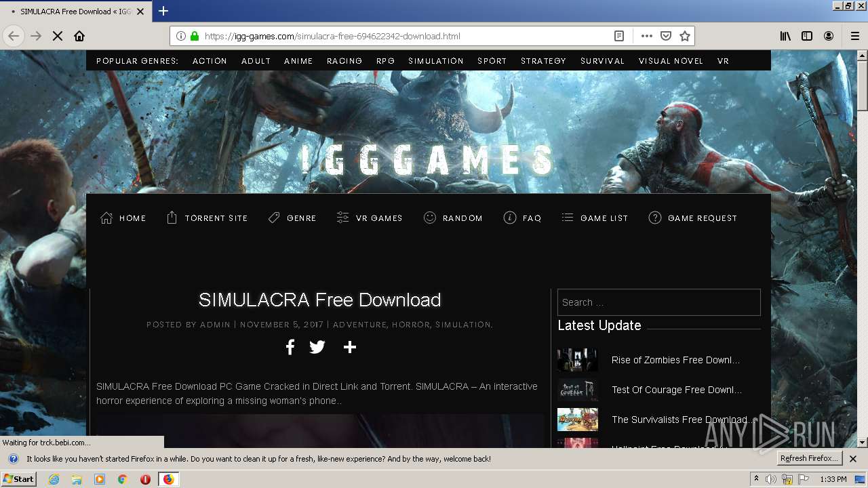Click the SIMULACRA Free Download title
This screenshot has width=868, height=488.
(320, 300)
